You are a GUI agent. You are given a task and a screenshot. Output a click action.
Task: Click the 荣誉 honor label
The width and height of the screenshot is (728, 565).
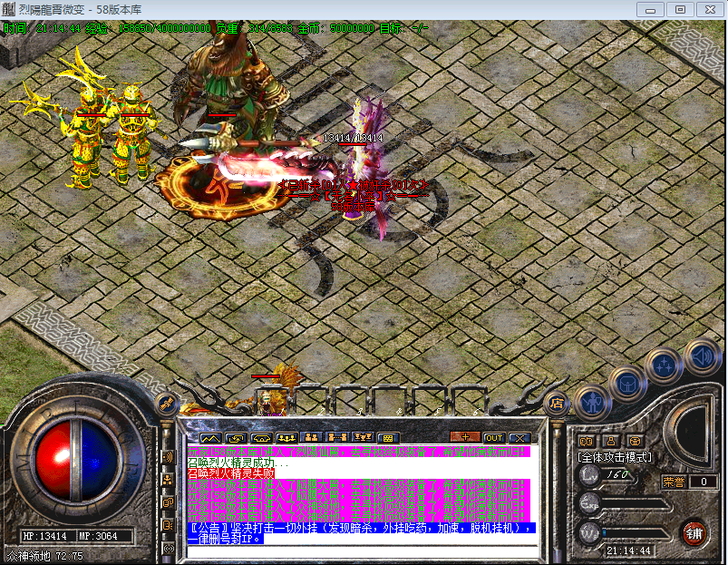pos(674,482)
